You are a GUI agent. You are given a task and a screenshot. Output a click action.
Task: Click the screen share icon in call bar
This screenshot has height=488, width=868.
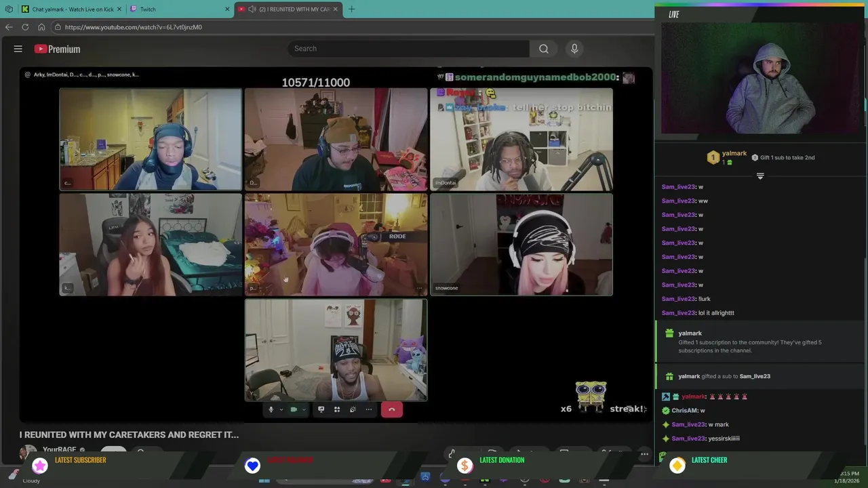[321, 409]
